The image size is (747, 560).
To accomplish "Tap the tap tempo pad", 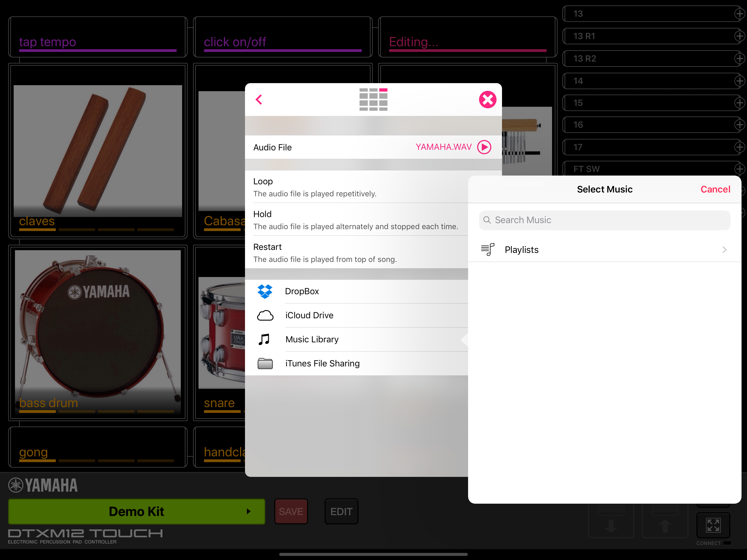I will click(98, 37).
